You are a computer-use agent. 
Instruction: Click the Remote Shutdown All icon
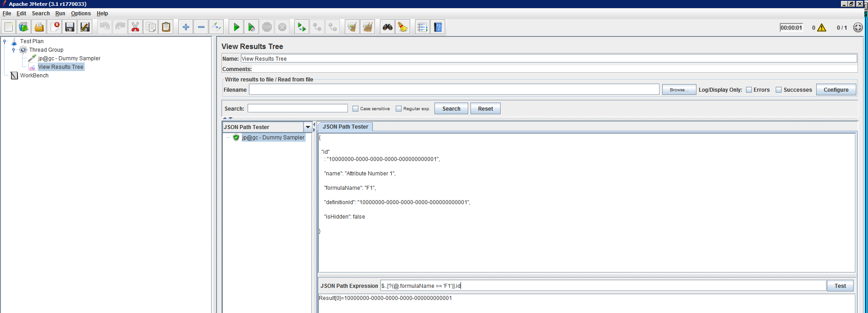[333, 27]
